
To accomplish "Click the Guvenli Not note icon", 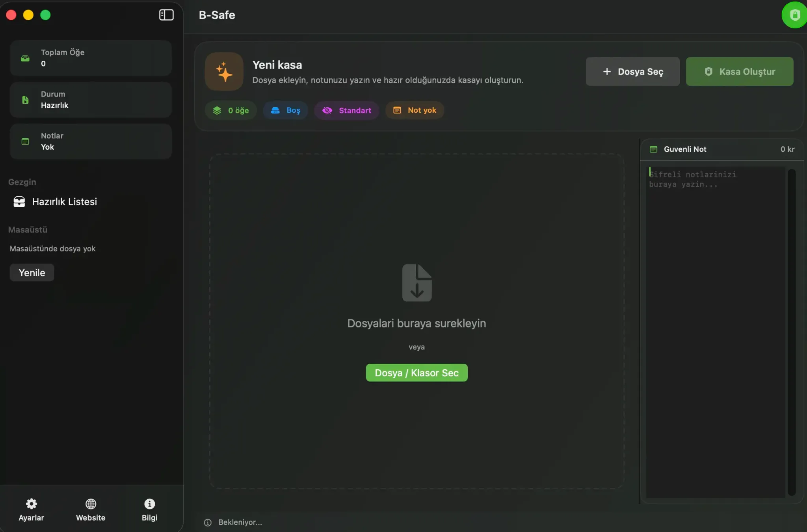I will 653,149.
